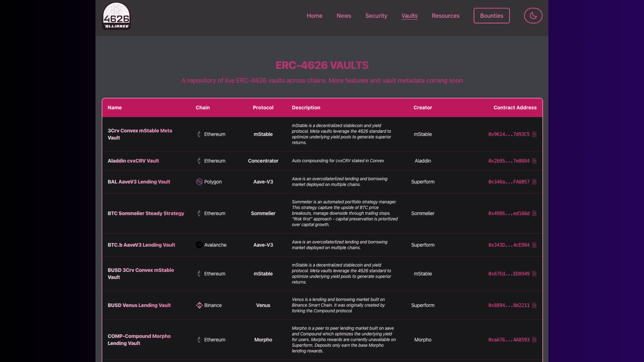Click Venus protocol cell
The width and height of the screenshot is (644, 362).
click(263, 305)
